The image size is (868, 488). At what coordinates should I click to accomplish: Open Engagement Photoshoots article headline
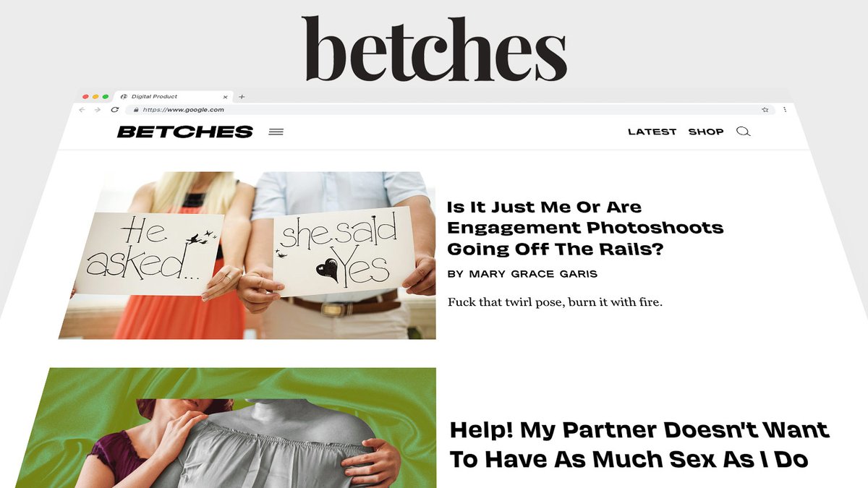point(585,228)
